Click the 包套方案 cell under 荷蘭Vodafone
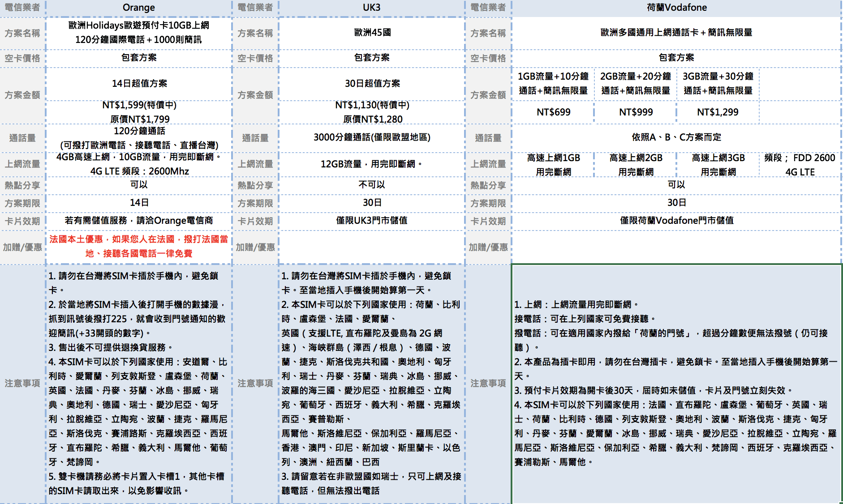Image resolution: width=843 pixels, height=504 pixels. point(676,58)
